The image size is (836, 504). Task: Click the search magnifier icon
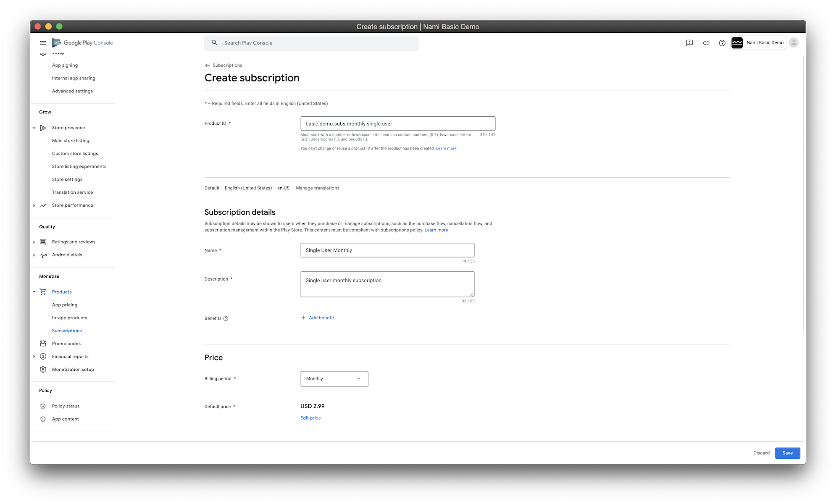pos(215,43)
